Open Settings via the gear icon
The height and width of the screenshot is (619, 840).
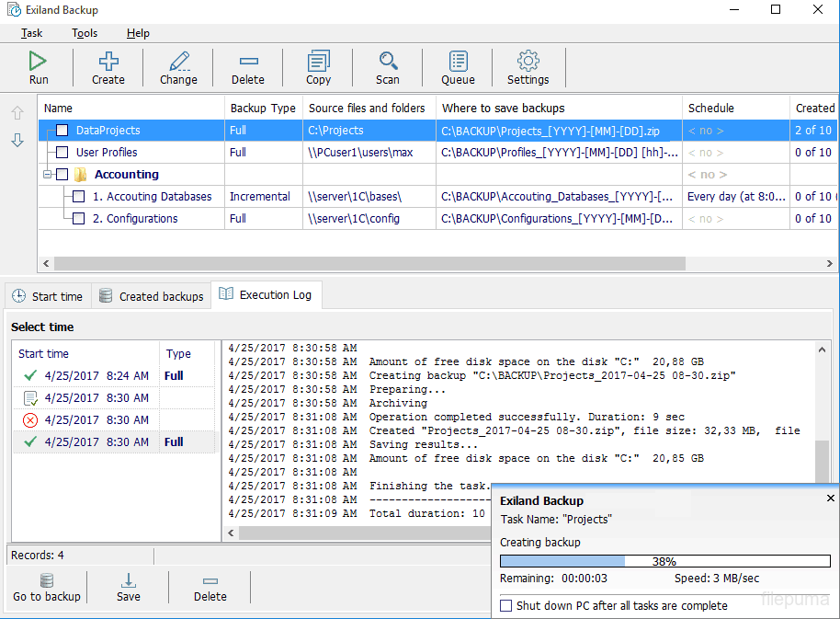point(528,62)
